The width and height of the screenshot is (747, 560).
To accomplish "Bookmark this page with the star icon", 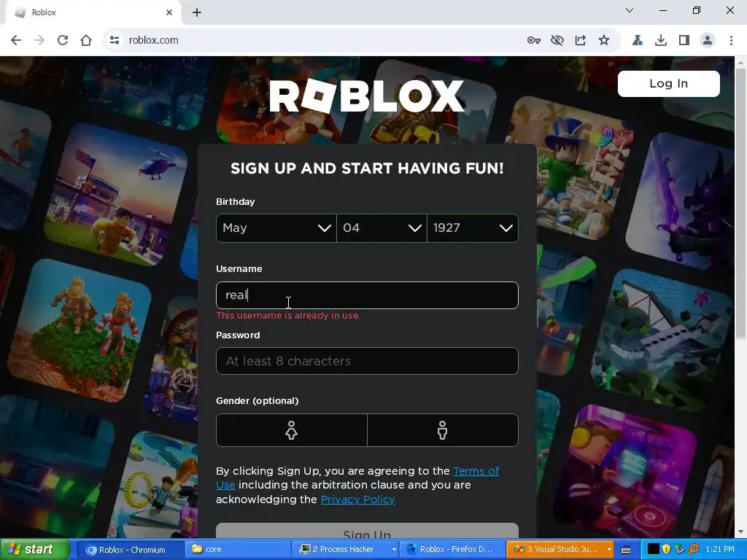I will coord(604,41).
